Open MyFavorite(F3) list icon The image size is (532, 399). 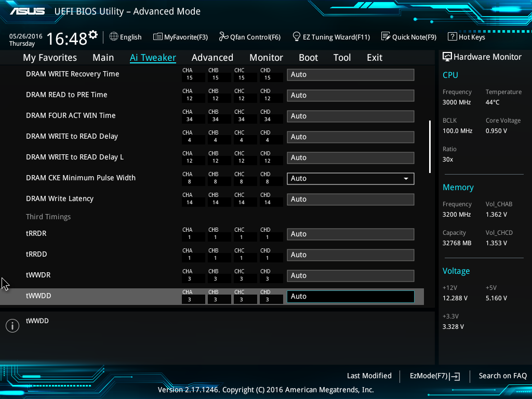click(158, 37)
